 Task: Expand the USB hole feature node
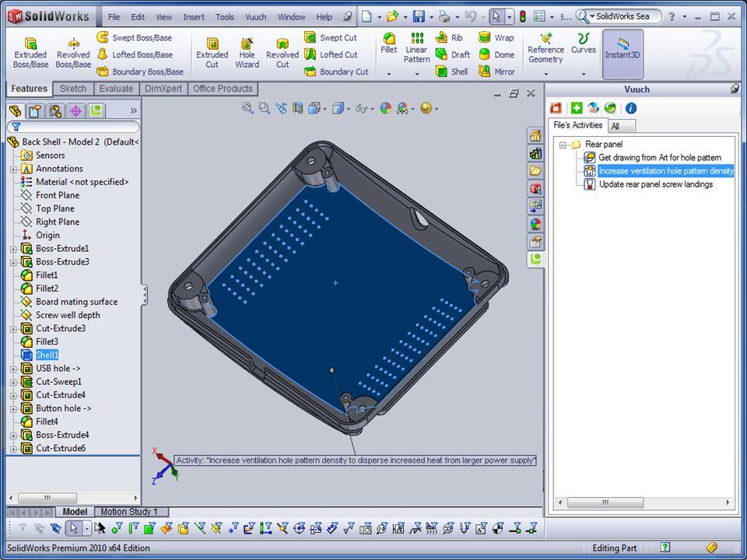pos(13,369)
